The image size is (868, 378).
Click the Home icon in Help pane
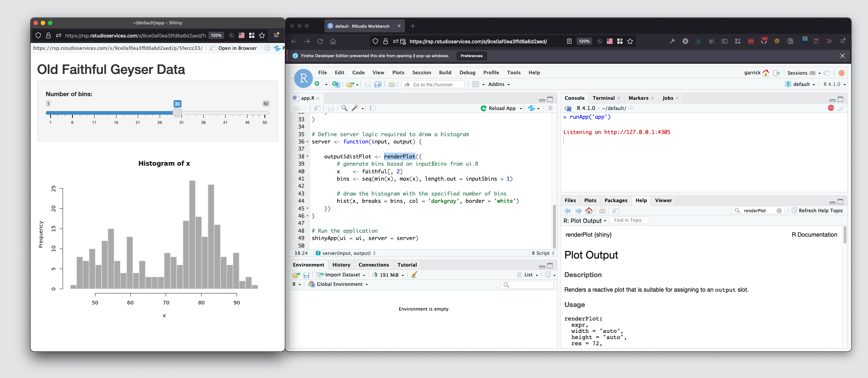pyautogui.click(x=589, y=210)
